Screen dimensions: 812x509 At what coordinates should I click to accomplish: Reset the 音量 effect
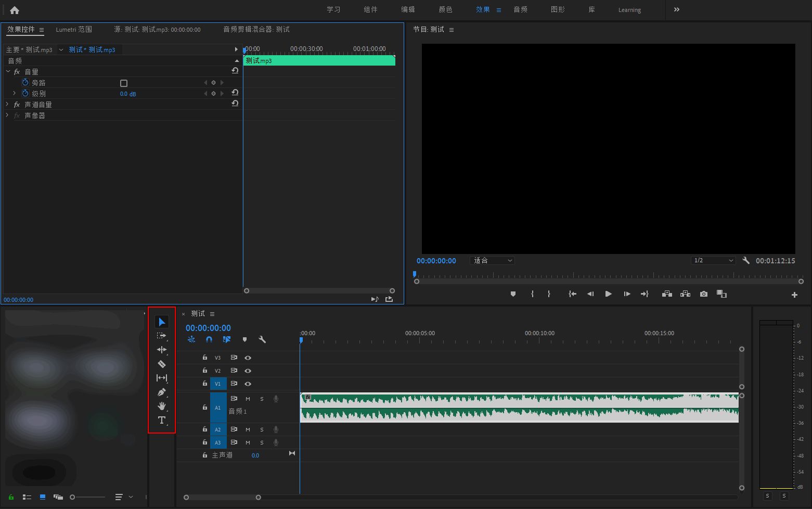tap(235, 71)
